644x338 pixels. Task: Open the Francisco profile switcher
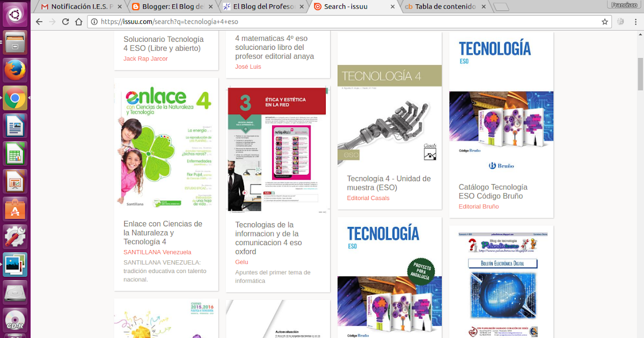pyautogui.click(x=624, y=4)
